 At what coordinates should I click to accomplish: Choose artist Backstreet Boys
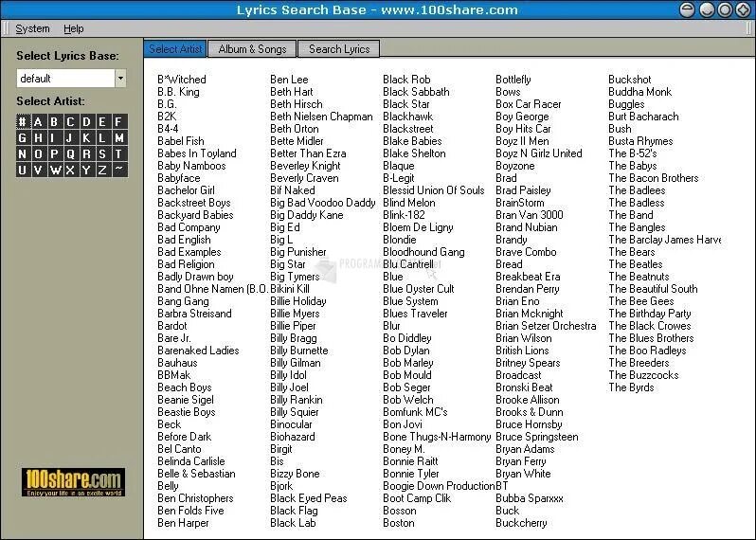click(x=194, y=203)
